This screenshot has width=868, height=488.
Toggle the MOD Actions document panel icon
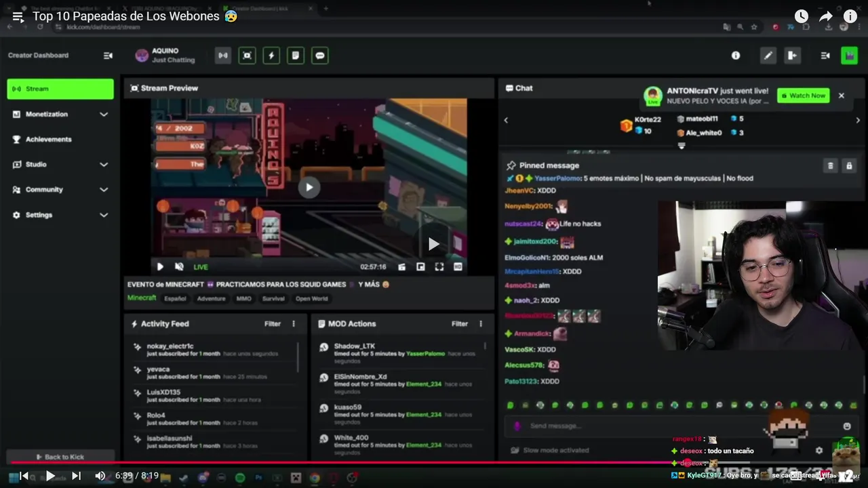(296, 56)
